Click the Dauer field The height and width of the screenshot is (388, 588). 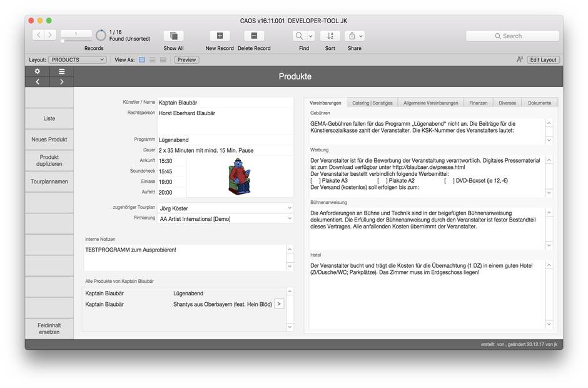225,150
